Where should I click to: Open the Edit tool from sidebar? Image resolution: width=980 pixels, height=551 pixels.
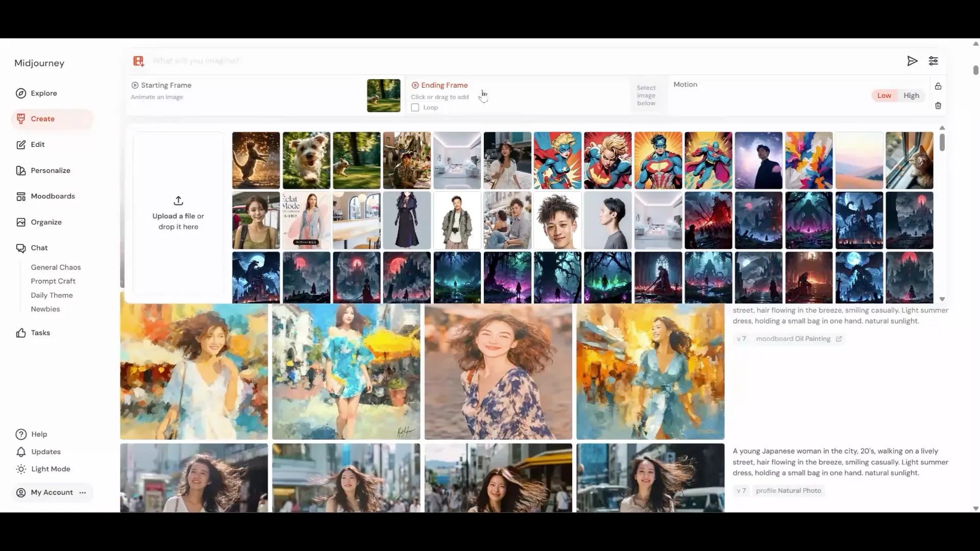(38, 144)
